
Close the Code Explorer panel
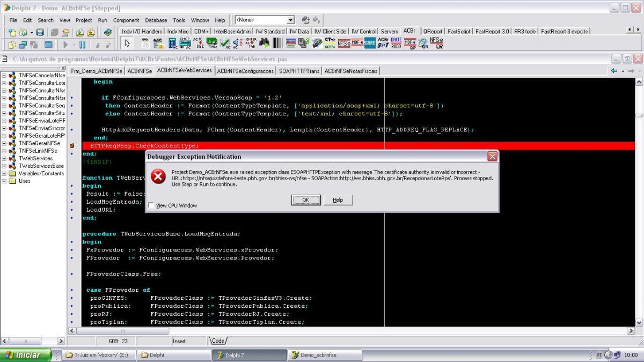(x=63, y=68)
